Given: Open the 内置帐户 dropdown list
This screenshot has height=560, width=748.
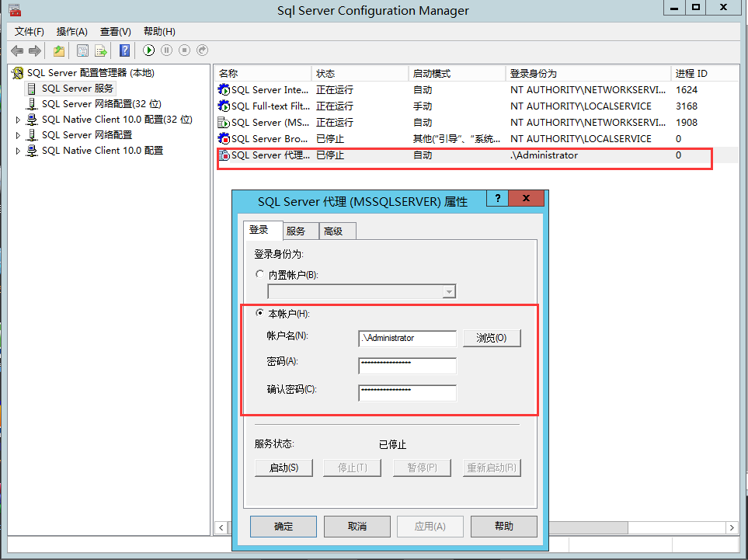Looking at the screenshot, I should pyautogui.click(x=448, y=290).
